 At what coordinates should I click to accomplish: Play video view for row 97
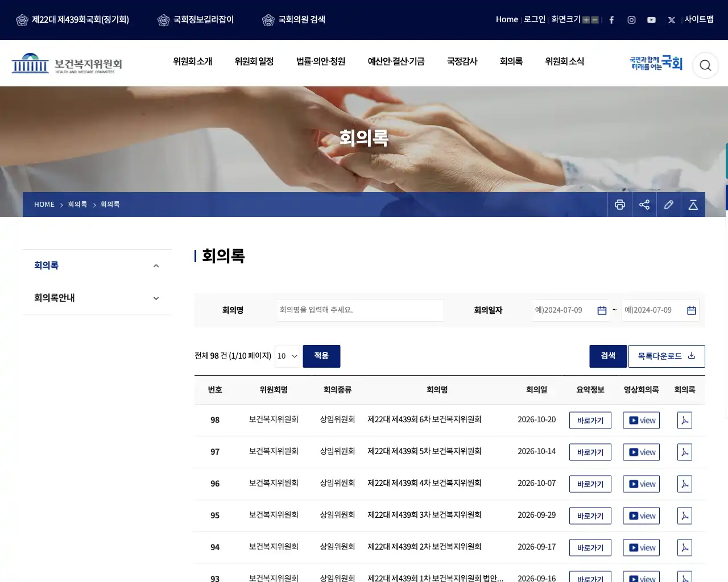642,452
